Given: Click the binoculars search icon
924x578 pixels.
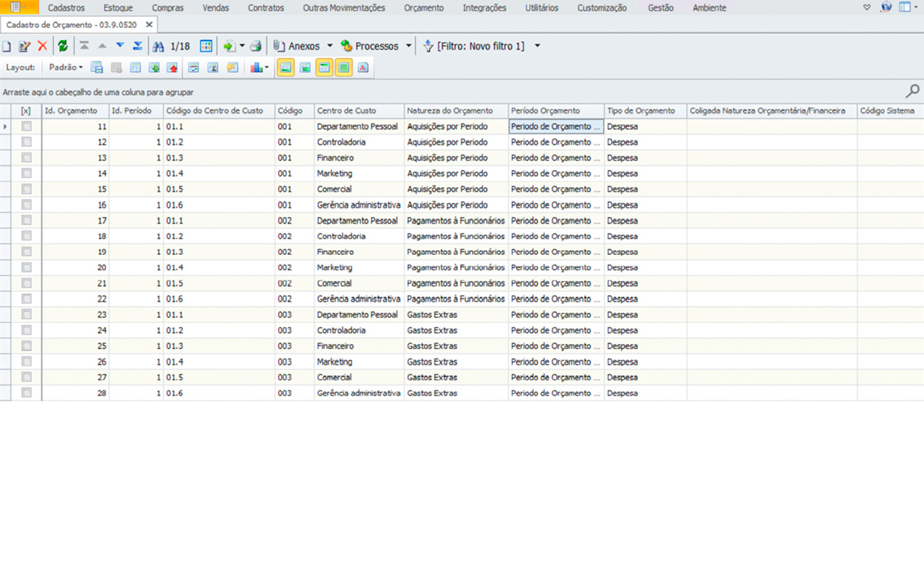Looking at the screenshot, I should [158, 46].
